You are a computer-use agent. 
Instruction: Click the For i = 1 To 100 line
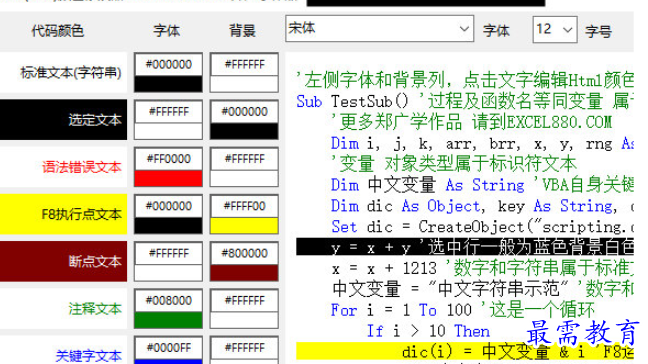463,310
